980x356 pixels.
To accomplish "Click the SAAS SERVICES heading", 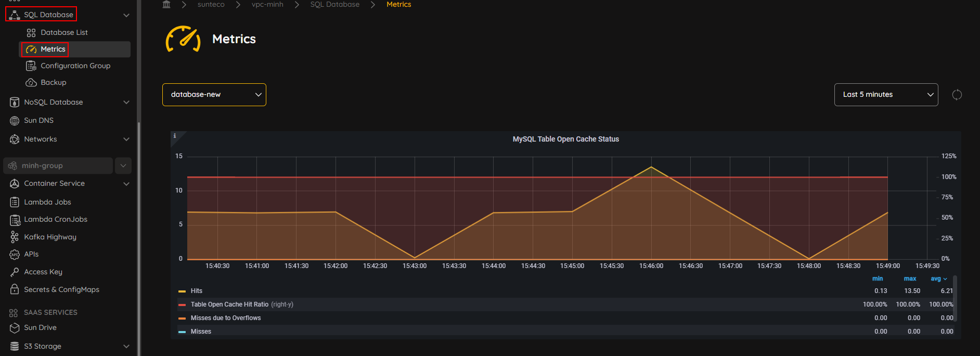I will (x=50, y=312).
